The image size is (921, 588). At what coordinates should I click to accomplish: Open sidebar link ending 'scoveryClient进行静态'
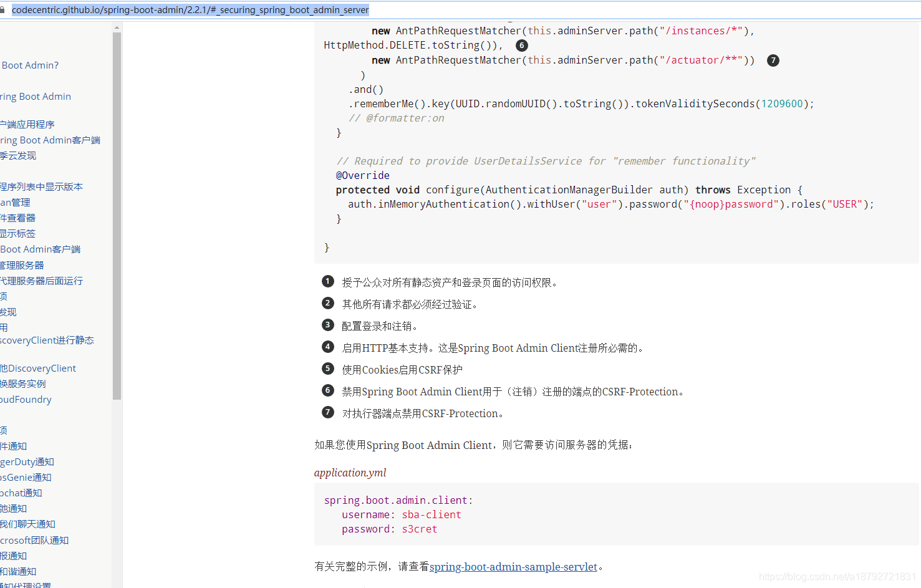click(x=47, y=340)
